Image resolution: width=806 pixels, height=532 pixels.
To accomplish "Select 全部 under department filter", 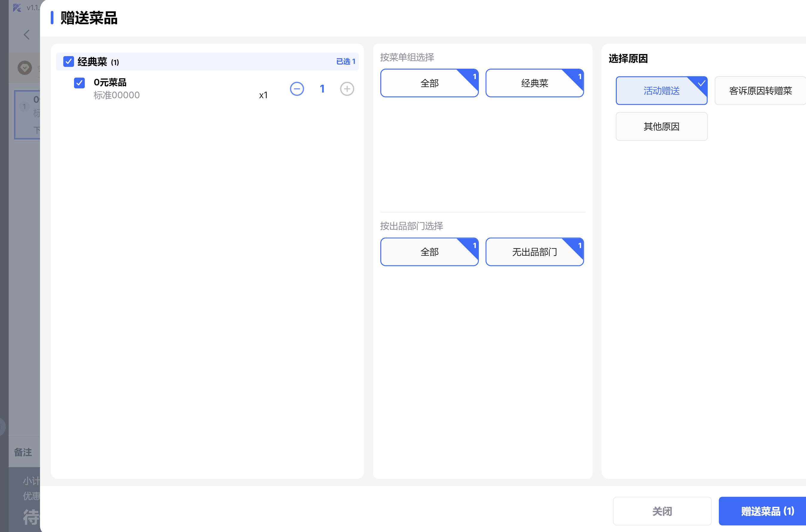I will pyautogui.click(x=429, y=252).
